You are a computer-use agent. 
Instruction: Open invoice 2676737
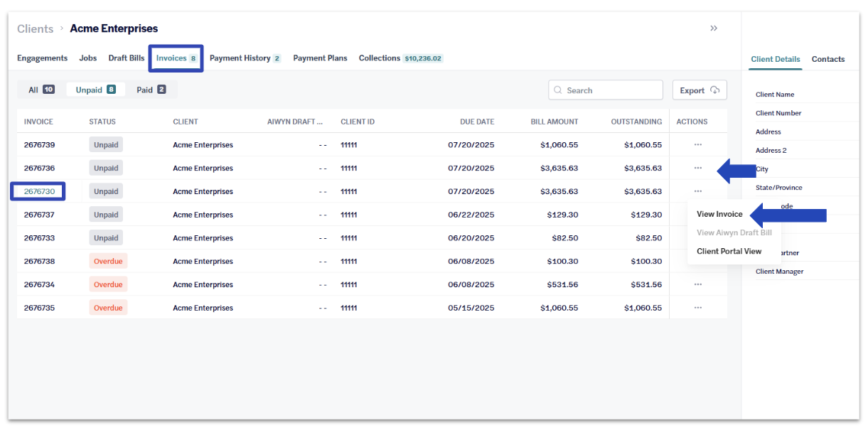(x=39, y=215)
